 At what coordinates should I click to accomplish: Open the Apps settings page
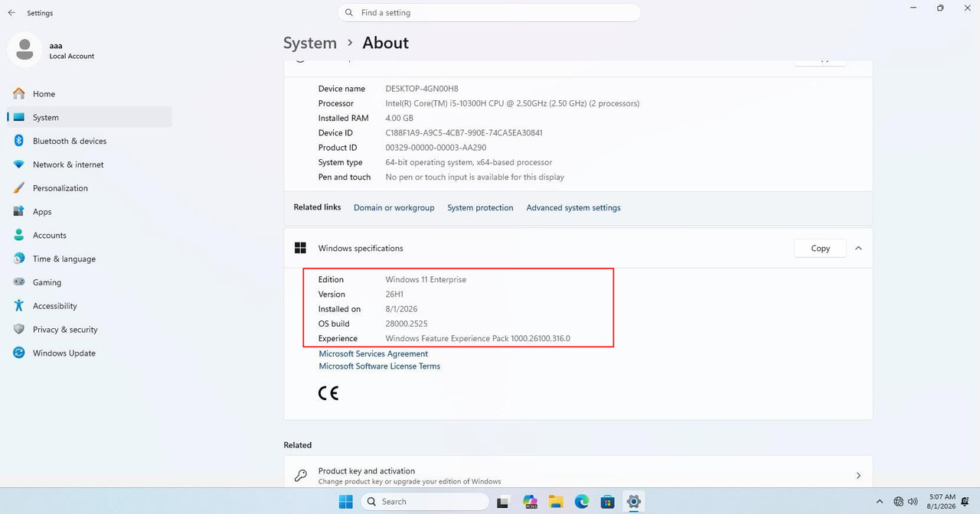coord(90,212)
